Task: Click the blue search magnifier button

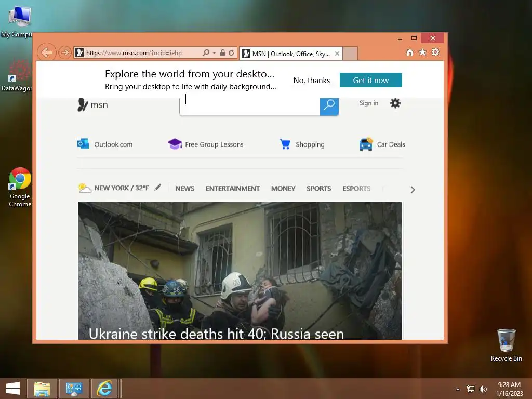Action: [329, 106]
